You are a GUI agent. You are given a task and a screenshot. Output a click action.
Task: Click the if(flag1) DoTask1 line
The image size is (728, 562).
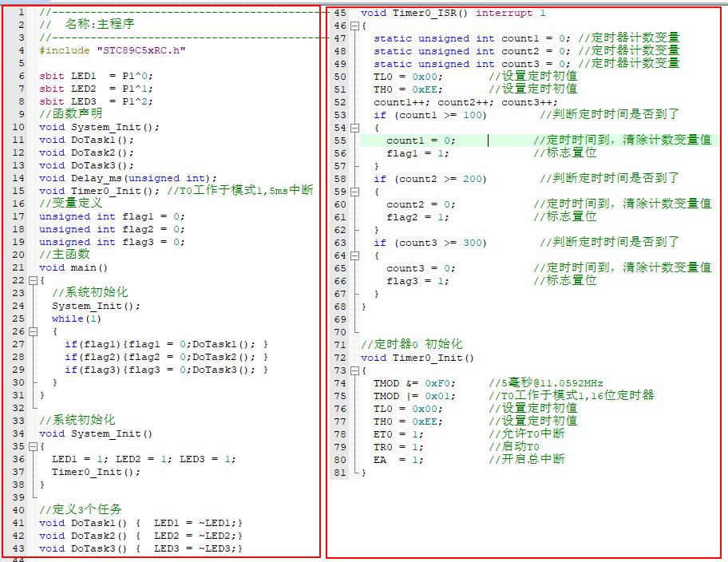(166, 344)
